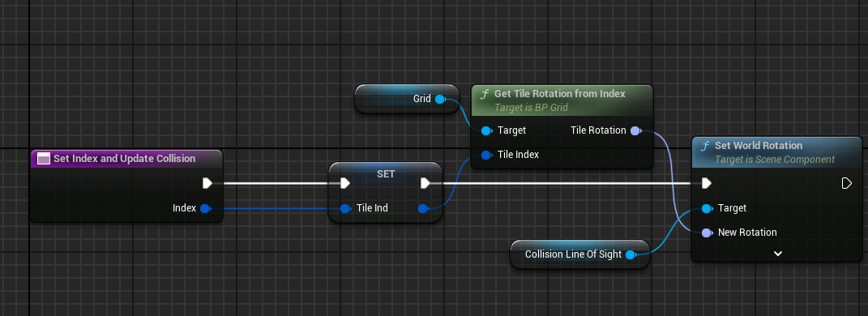Click the SET node execution input pin
Image resolution: width=868 pixels, height=316 pixels.
point(345,183)
